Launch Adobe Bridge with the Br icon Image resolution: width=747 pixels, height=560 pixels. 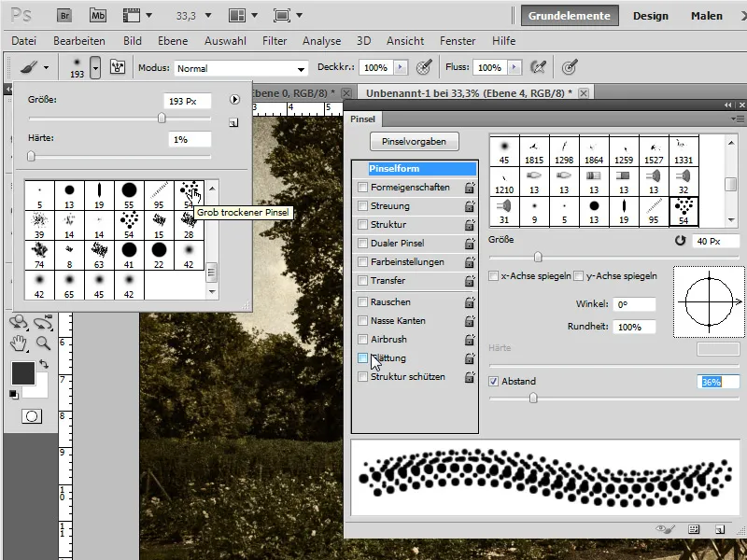[64, 16]
